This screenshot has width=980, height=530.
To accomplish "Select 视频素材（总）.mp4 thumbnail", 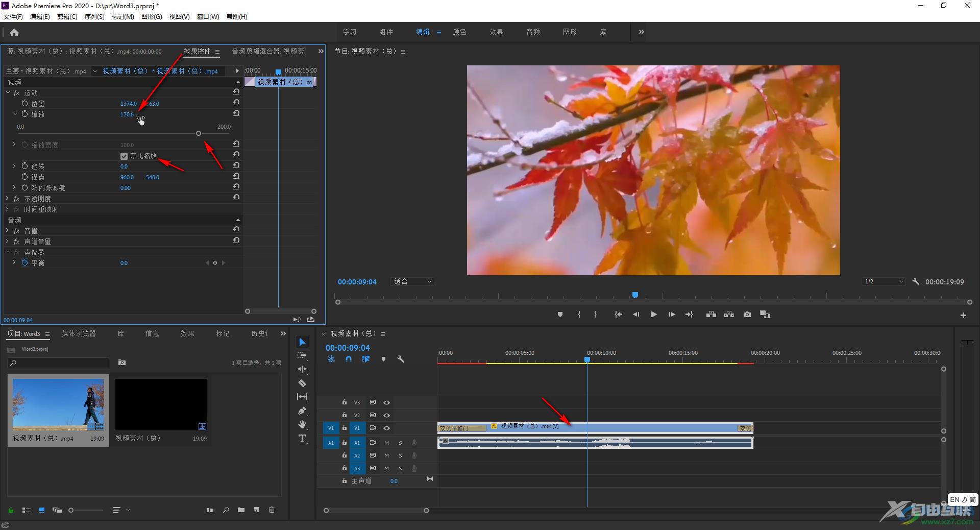I will (58, 404).
